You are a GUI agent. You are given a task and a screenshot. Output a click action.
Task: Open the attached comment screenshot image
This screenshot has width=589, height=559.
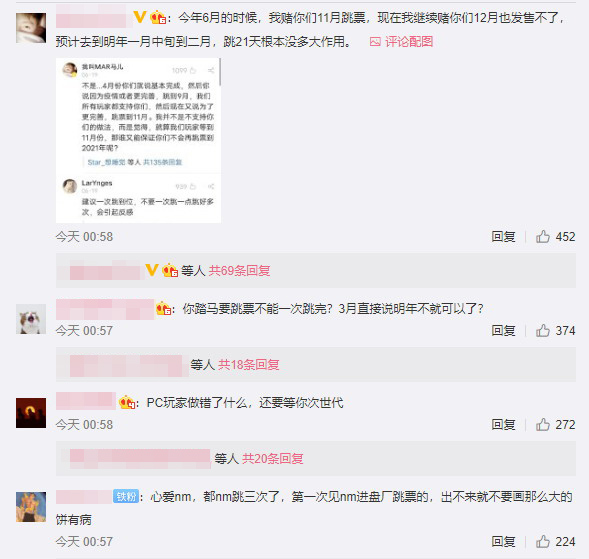(138, 141)
